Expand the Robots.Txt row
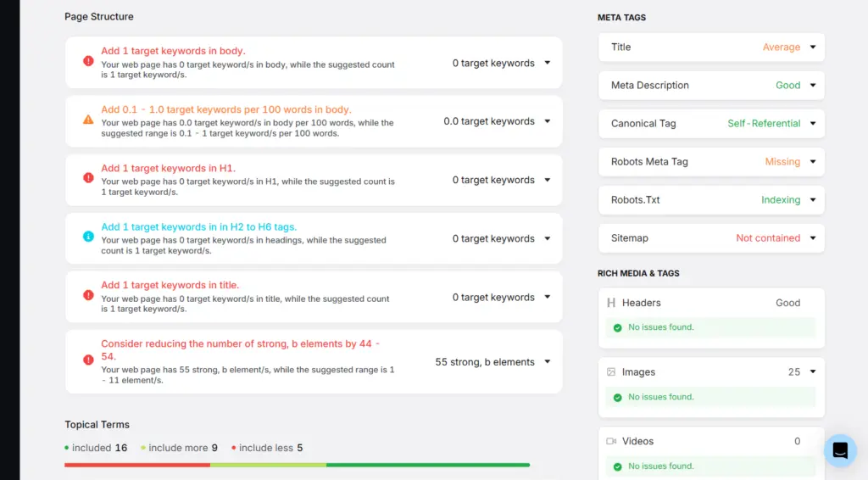868x480 pixels. click(813, 200)
